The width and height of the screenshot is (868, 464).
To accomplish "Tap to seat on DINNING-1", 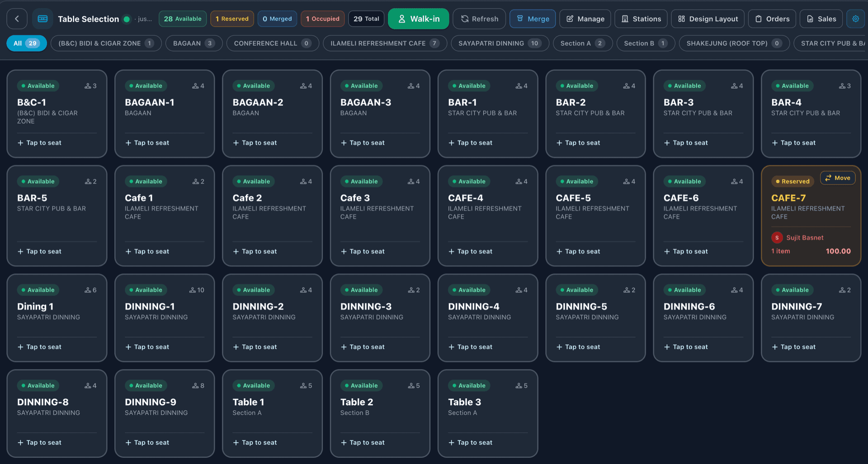I will (147, 347).
